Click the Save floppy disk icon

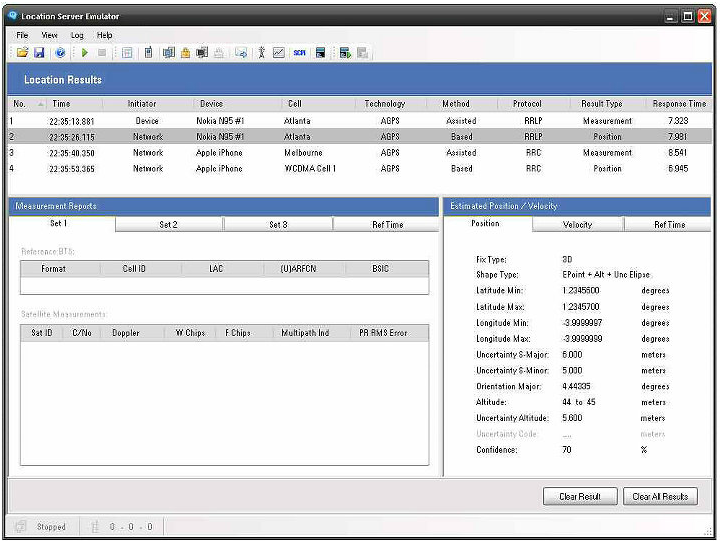[x=39, y=52]
